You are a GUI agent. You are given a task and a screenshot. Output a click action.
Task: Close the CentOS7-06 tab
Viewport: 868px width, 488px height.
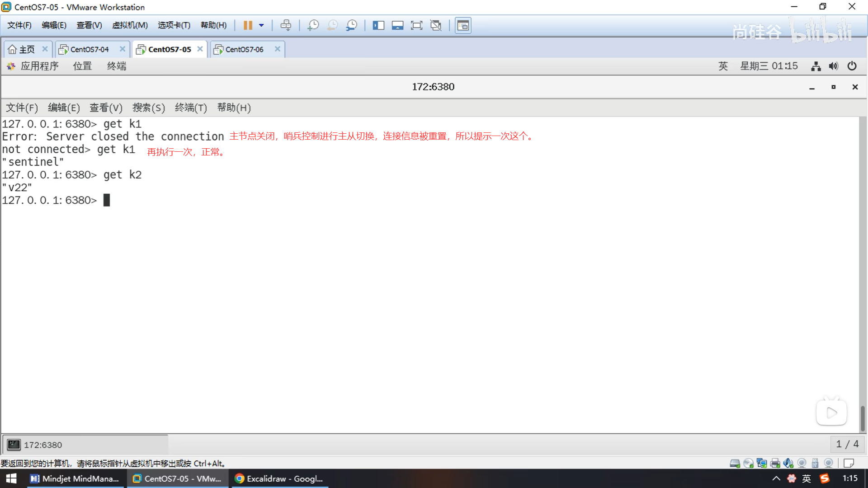[278, 49]
